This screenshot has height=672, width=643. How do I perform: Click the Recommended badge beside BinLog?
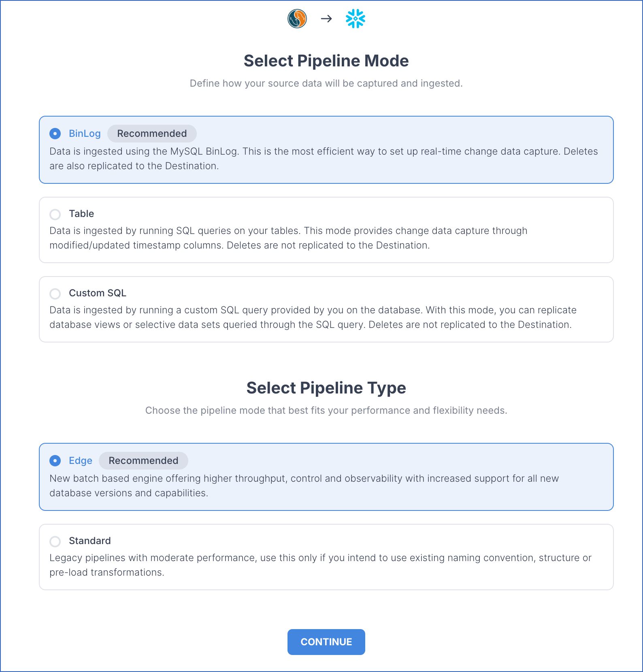coord(152,134)
